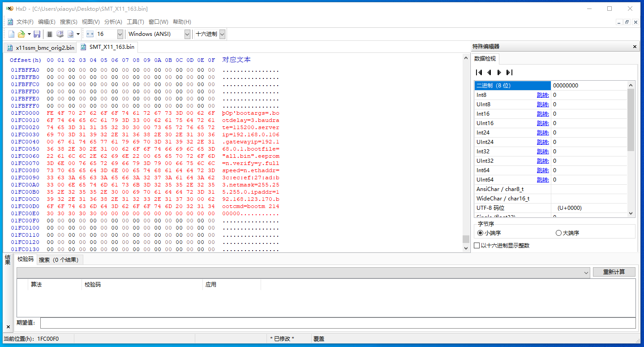644x347 pixels.
Task: Click the Open disk icon in the toolbar
Action: click(x=60, y=34)
